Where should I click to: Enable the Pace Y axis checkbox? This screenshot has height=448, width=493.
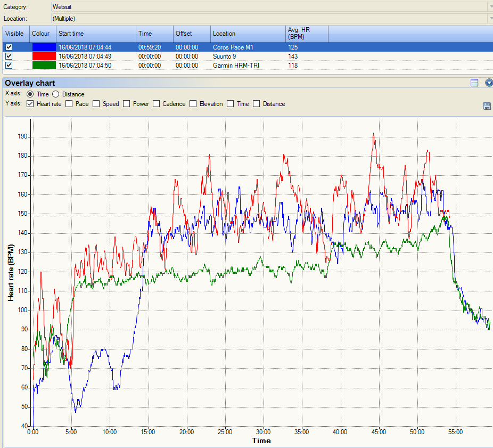tap(69, 104)
